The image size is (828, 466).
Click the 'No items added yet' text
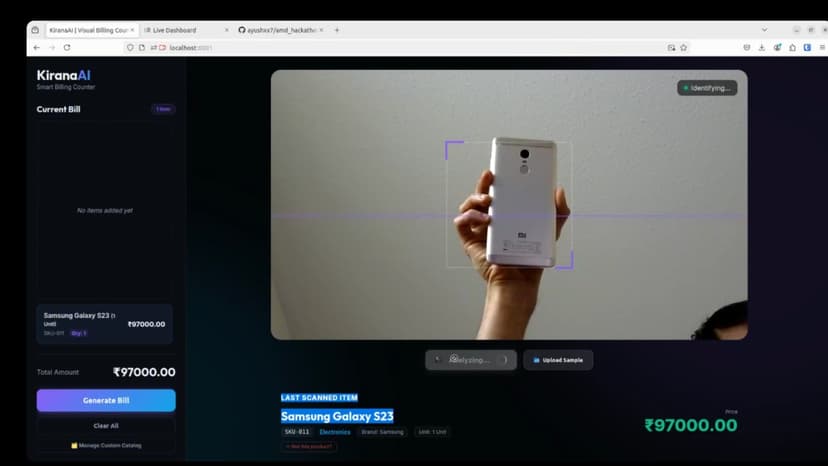click(x=105, y=210)
